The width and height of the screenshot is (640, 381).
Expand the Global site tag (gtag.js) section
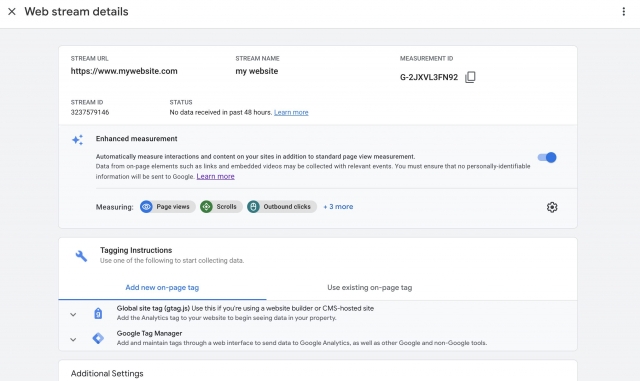(73, 314)
